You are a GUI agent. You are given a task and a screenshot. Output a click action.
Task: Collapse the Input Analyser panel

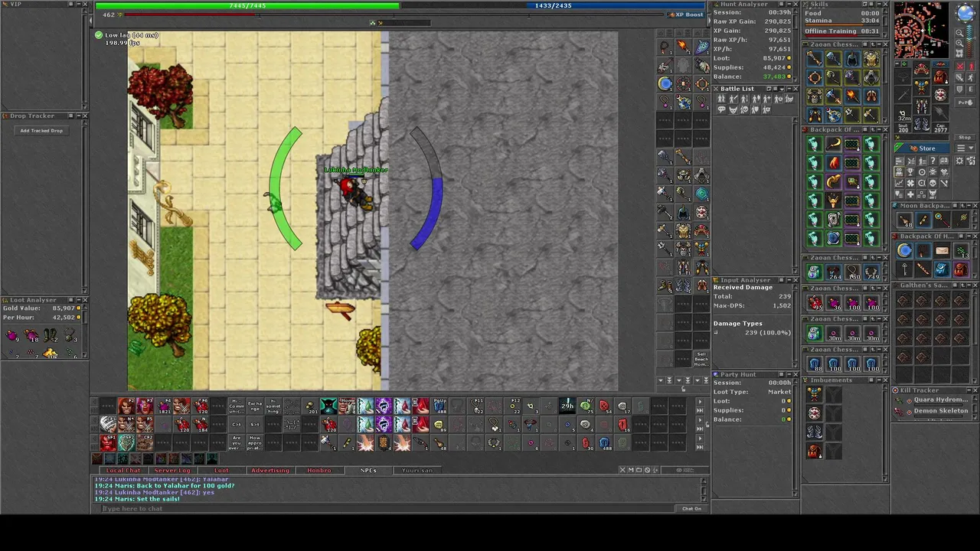tap(788, 280)
